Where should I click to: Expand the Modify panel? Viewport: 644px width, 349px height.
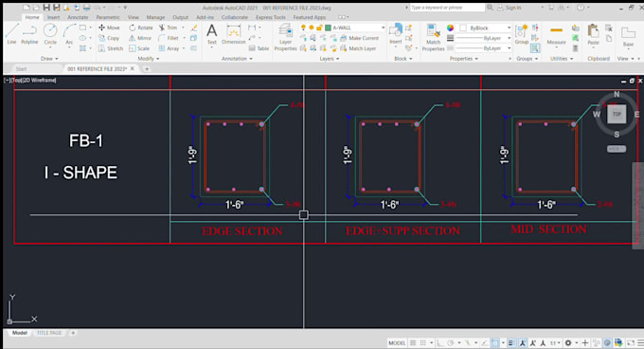click(149, 59)
